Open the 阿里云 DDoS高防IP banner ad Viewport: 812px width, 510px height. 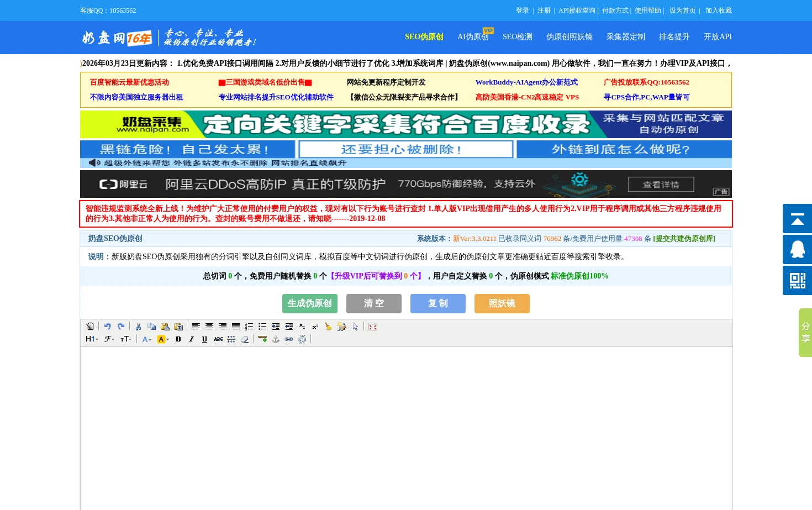(406, 184)
